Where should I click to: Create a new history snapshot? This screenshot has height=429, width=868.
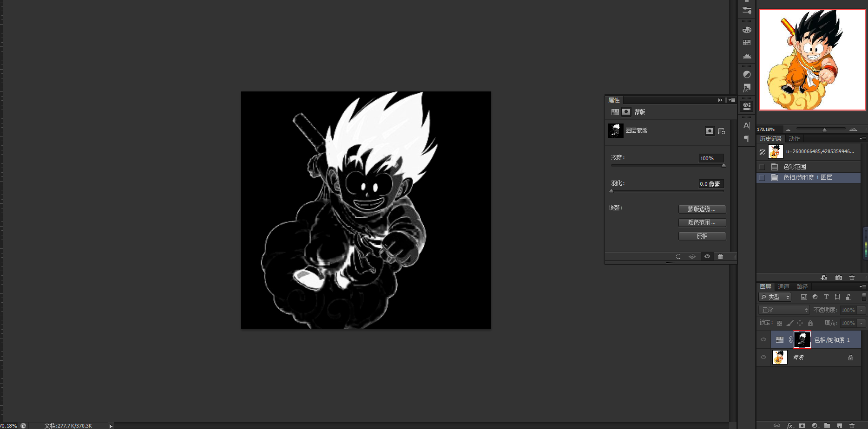click(839, 278)
